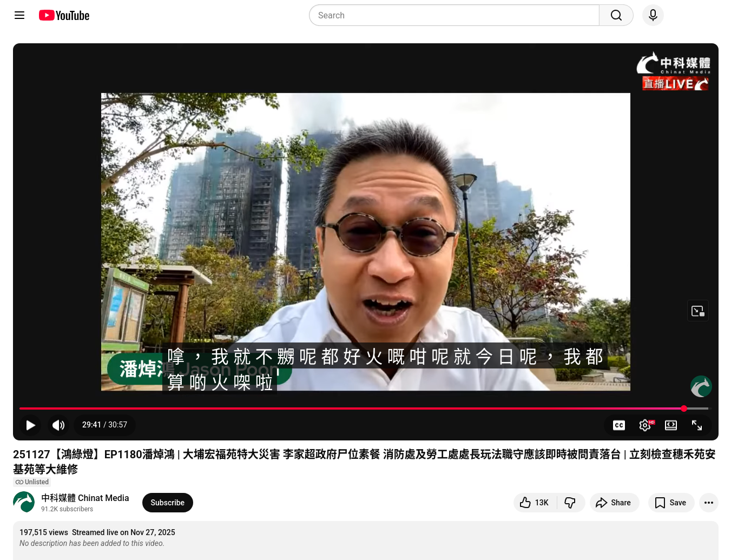The height and width of the screenshot is (560, 731).
Task: Toggle closed captions on the player
Action: [619, 425]
